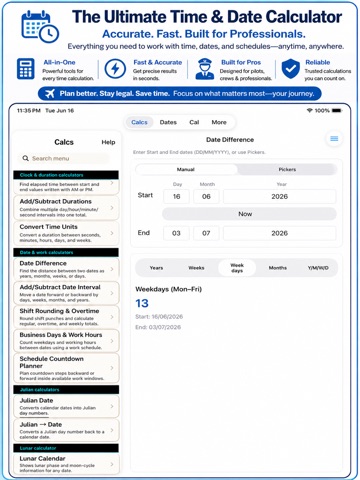The height and width of the screenshot is (480, 360).
Task: Open Date Difference menu entry
Action: (66, 269)
